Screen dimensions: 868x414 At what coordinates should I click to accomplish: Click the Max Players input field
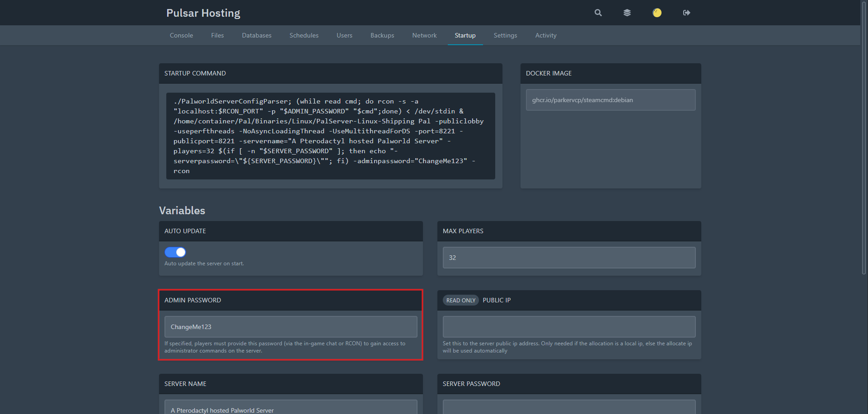pyautogui.click(x=569, y=258)
